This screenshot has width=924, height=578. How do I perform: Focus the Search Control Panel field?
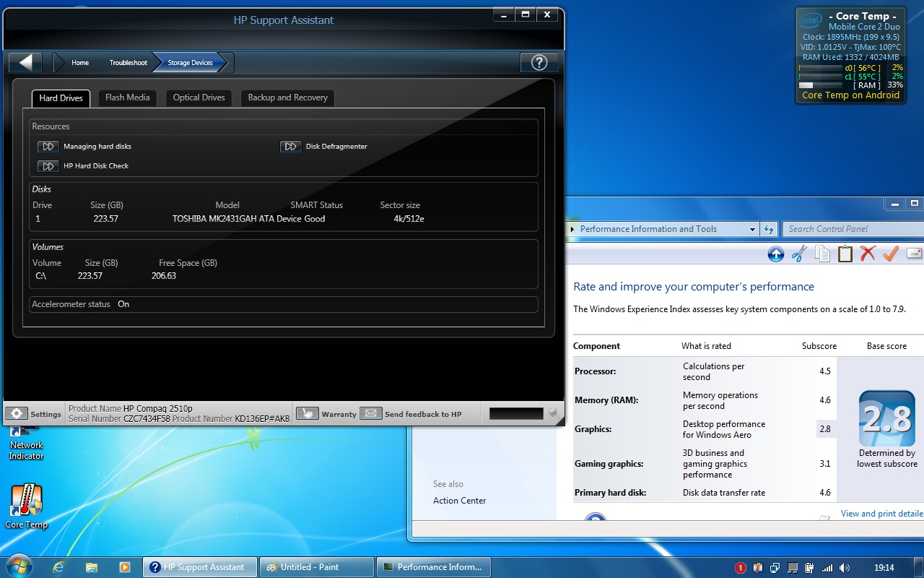point(853,229)
